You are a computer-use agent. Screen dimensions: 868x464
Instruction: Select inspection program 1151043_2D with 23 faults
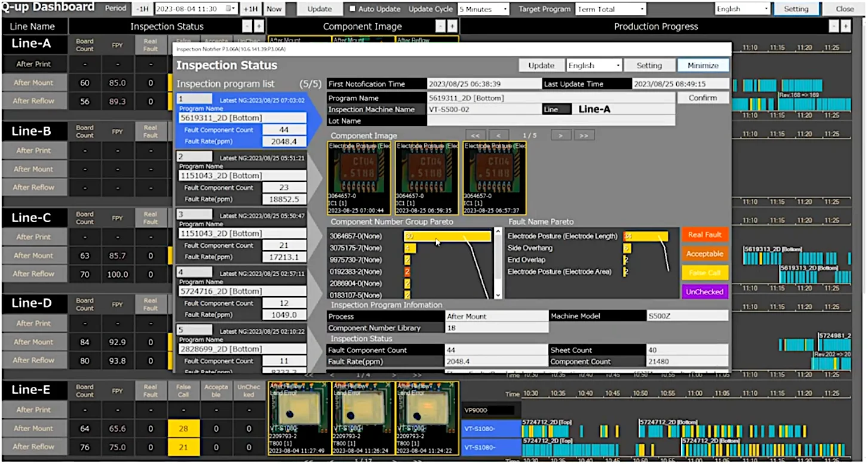(241, 176)
